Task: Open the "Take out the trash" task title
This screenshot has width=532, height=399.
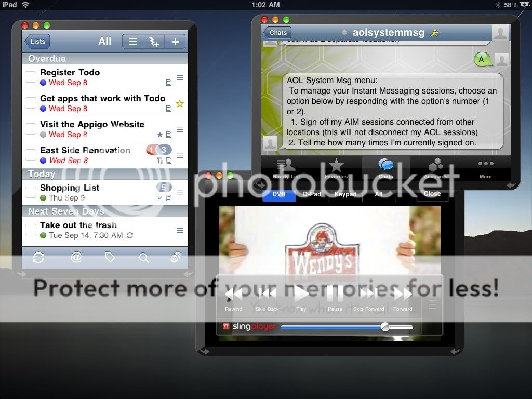Action: click(x=78, y=225)
